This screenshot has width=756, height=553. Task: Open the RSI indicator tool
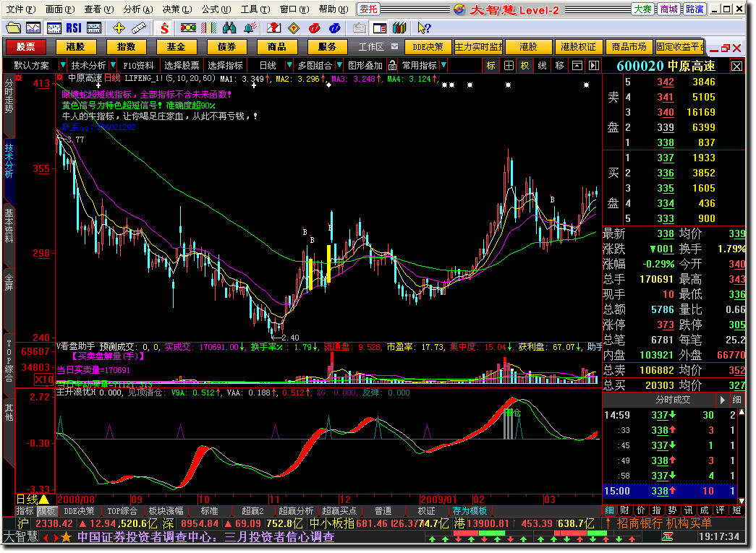74,28
